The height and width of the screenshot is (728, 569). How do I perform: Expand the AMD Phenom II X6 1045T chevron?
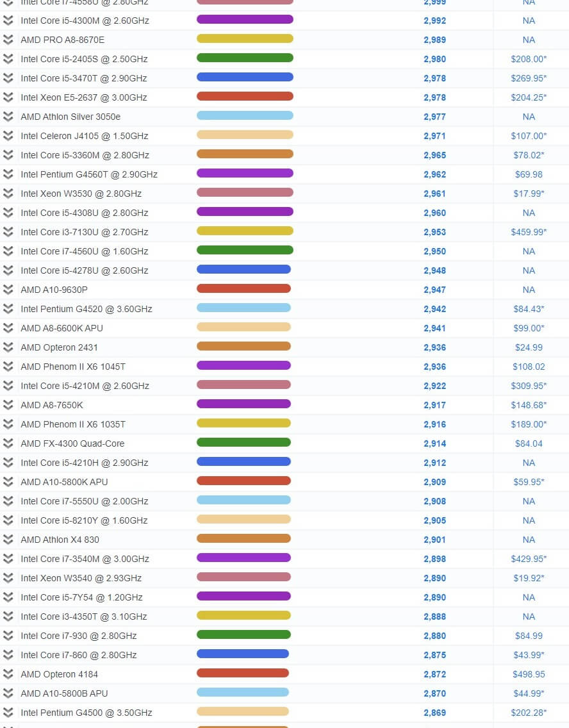point(8,367)
